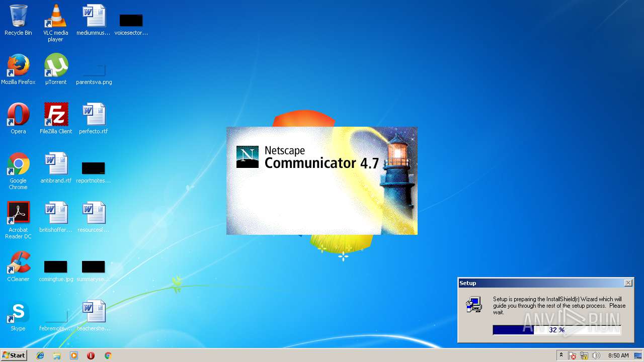Select the resourcesf document icon
The width and height of the screenshot is (644, 362).
tap(94, 217)
